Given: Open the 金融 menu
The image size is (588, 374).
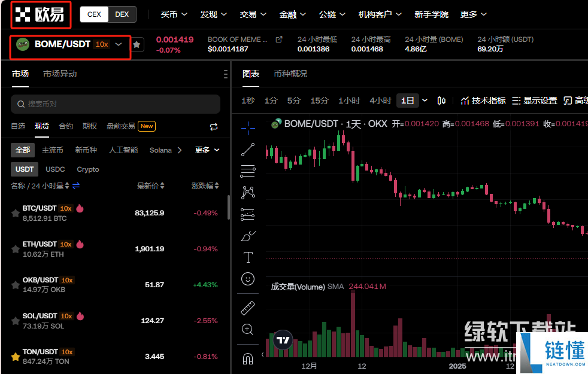Looking at the screenshot, I should tap(292, 14).
